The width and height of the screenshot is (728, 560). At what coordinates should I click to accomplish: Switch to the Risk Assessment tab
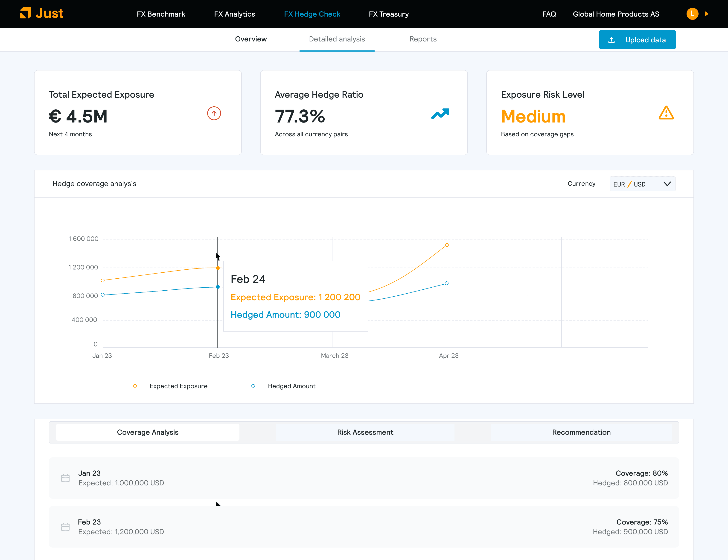click(365, 432)
